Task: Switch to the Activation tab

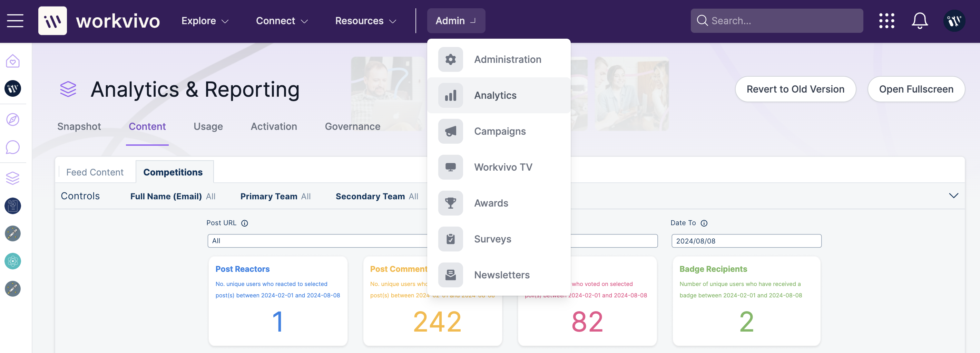Action: click(274, 126)
